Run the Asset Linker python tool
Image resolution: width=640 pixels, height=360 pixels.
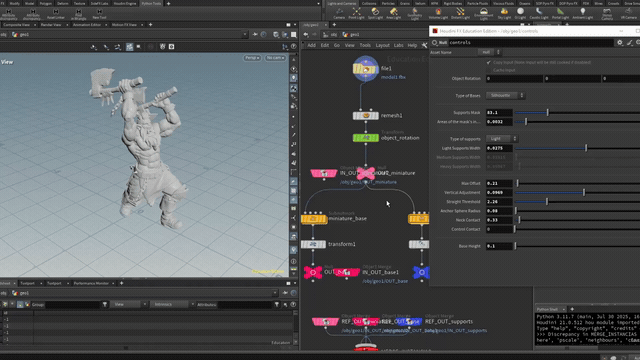tap(56, 14)
